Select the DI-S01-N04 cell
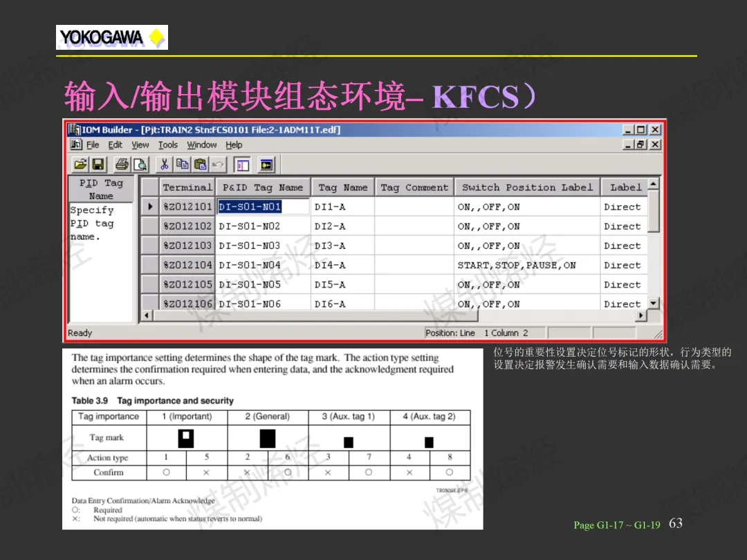Image resolution: width=747 pixels, height=560 pixels. pyautogui.click(x=263, y=265)
